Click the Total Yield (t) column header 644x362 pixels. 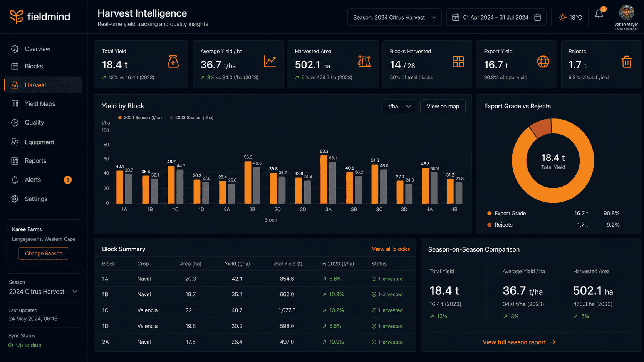click(x=287, y=264)
